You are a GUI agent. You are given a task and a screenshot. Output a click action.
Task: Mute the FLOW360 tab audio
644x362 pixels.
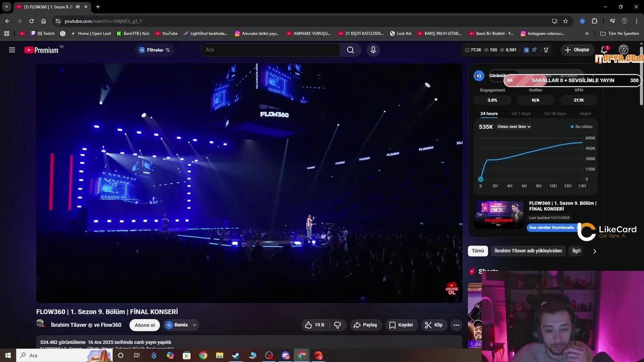point(77,7)
